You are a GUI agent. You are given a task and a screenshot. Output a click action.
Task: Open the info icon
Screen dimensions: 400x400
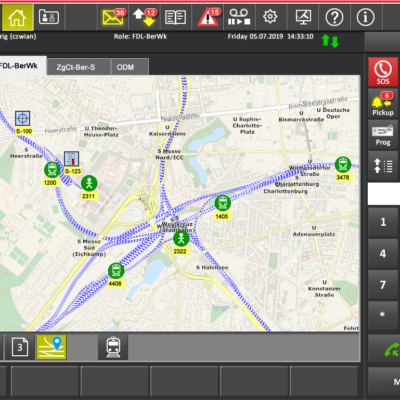pyautogui.click(x=366, y=17)
